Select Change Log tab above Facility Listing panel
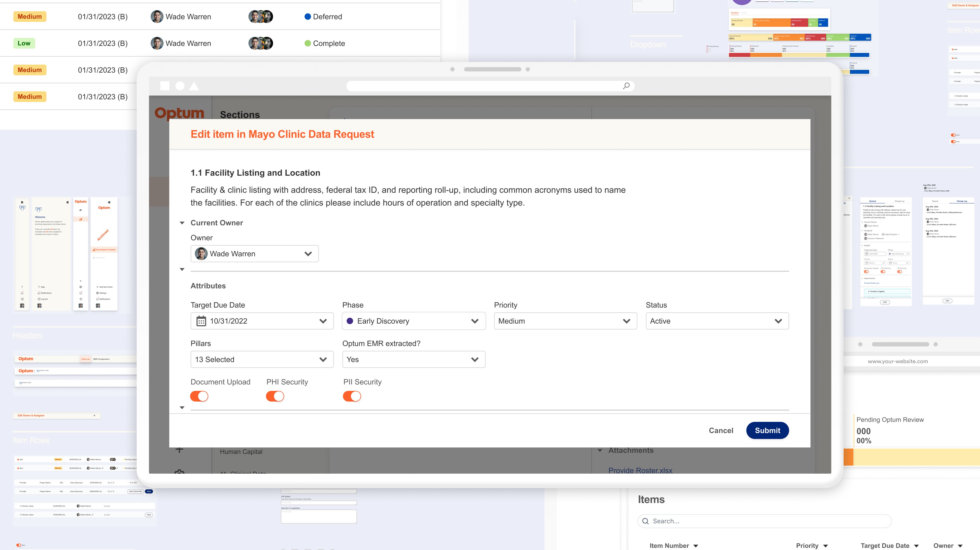 (x=899, y=201)
